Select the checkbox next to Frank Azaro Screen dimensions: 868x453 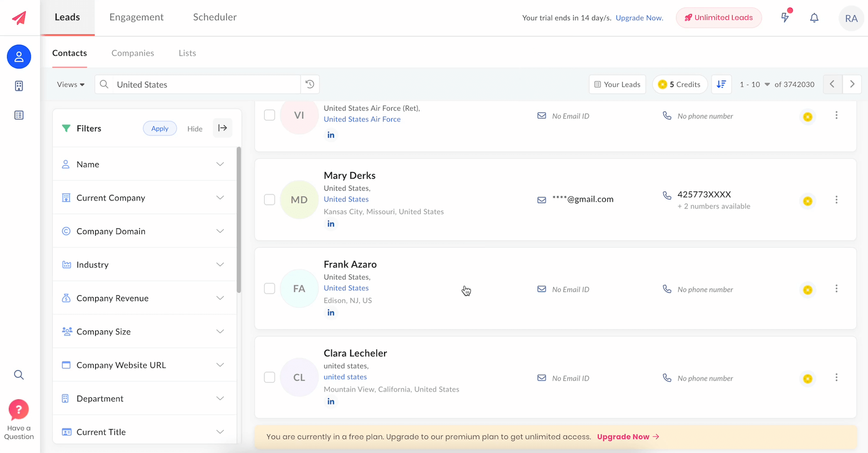(270, 289)
